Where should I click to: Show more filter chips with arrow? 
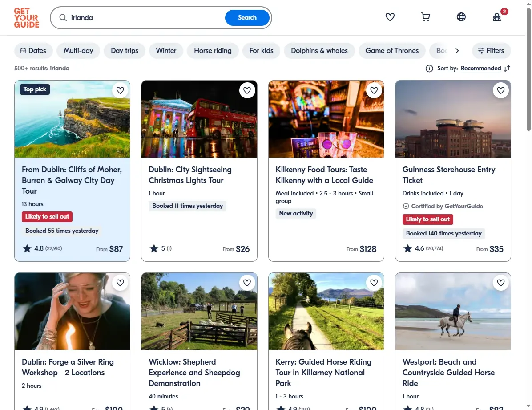(457, 51)
